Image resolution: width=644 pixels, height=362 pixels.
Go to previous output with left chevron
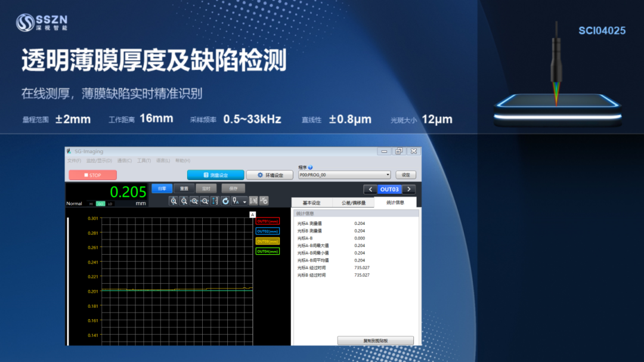370,190
